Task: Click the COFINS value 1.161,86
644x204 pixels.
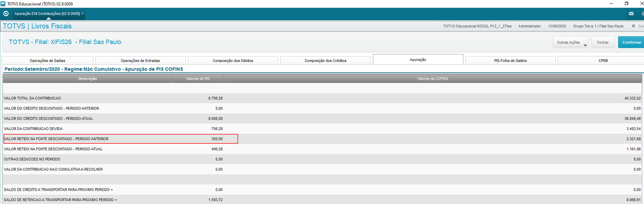Action: click(x=633, y=149)
